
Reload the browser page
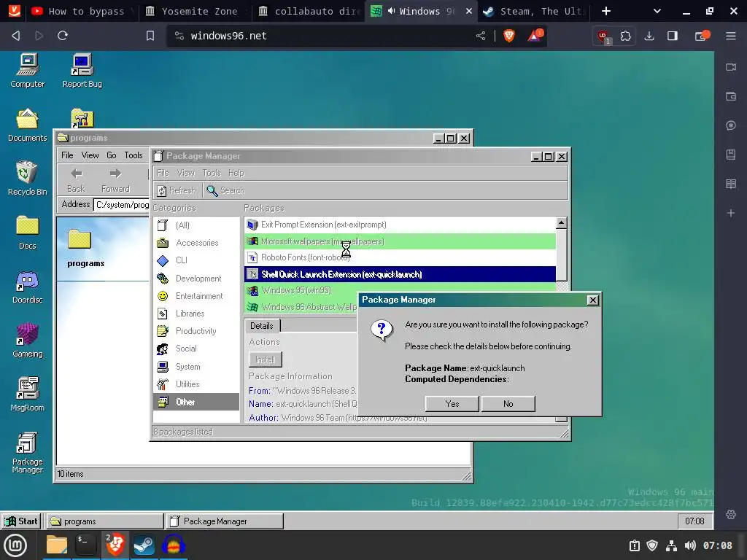(x=63, y=36)
